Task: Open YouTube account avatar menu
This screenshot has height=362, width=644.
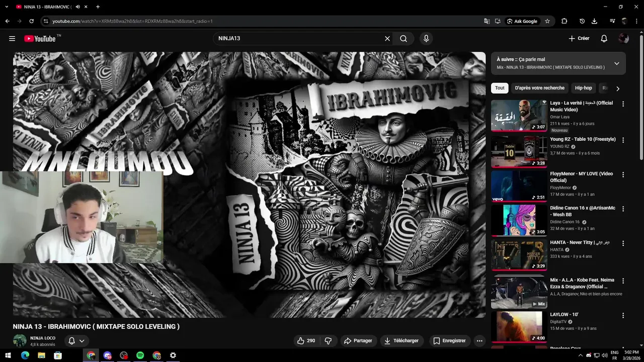Action: [x=624, y=39]
